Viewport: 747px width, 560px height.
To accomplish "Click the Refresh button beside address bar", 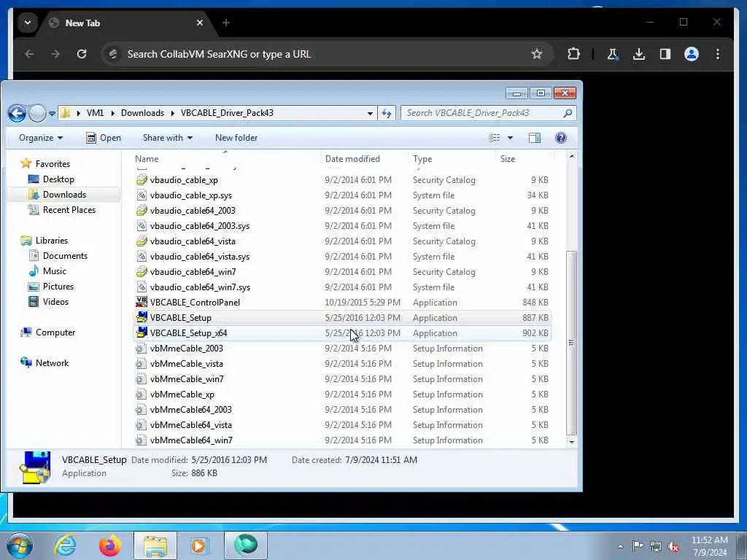I will click(x=387, y=113).
